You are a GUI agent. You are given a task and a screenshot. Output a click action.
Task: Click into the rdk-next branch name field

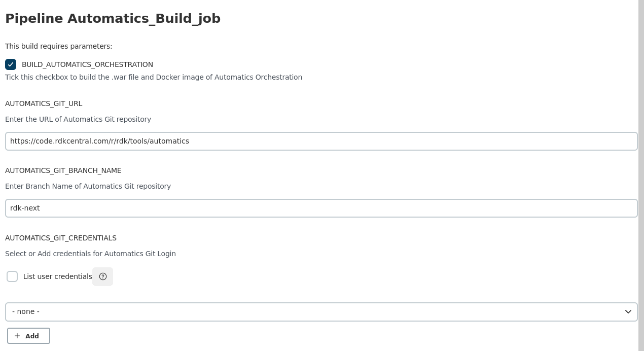click(321, 208)
